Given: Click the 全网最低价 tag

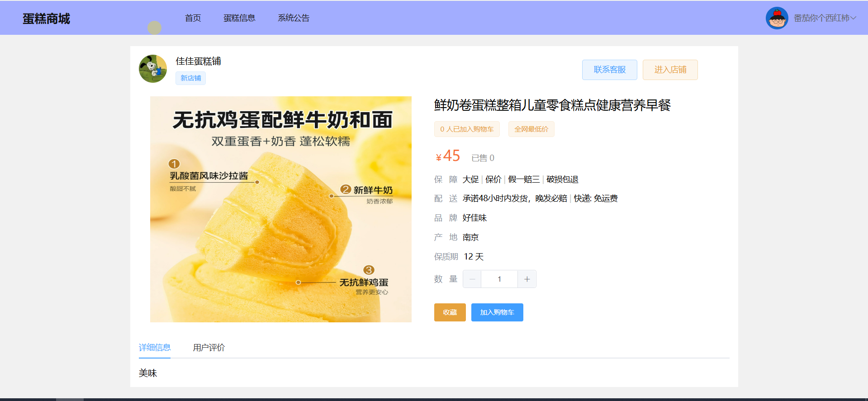Looking at the screenshot, I should pyautogui.click(x=531, y=129).
